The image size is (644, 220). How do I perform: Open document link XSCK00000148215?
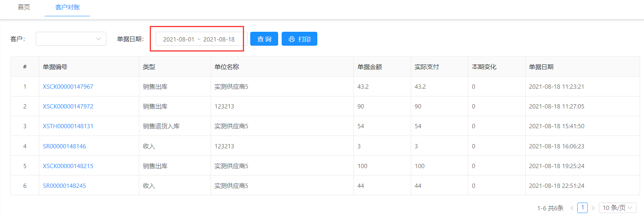[68, 166]
